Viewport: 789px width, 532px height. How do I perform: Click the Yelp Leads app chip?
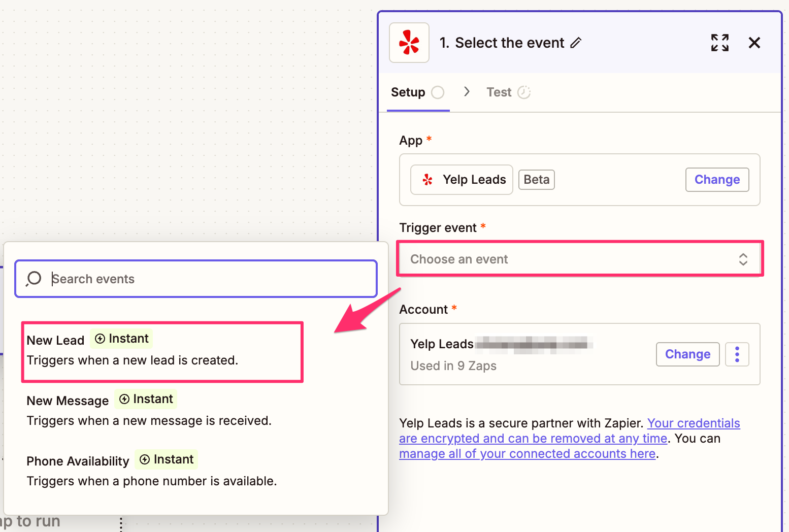462,180
